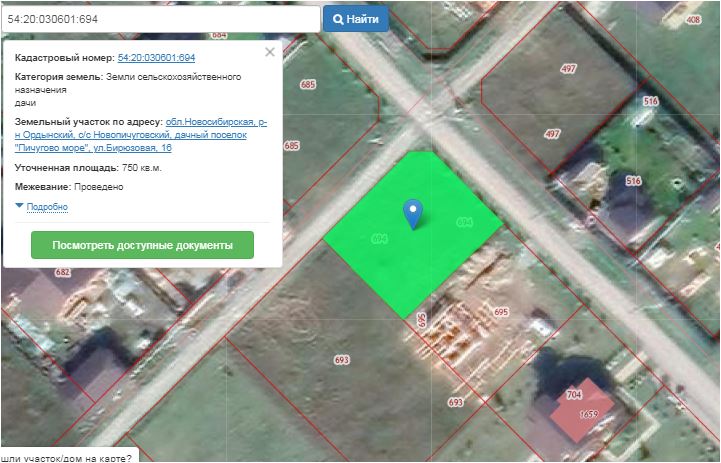This screenshot has height=463, width=721.
Task: Click the 408 parcel label
Action: [x=693, y=20]
